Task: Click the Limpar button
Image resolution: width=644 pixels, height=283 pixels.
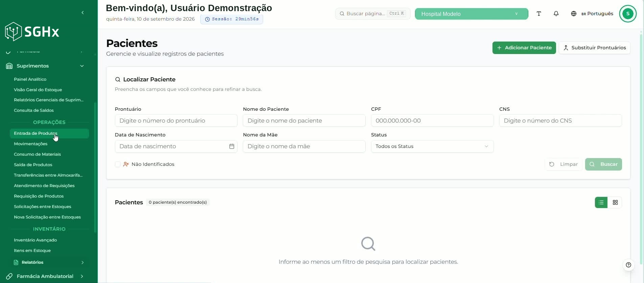Action: [x=563, y=164]
